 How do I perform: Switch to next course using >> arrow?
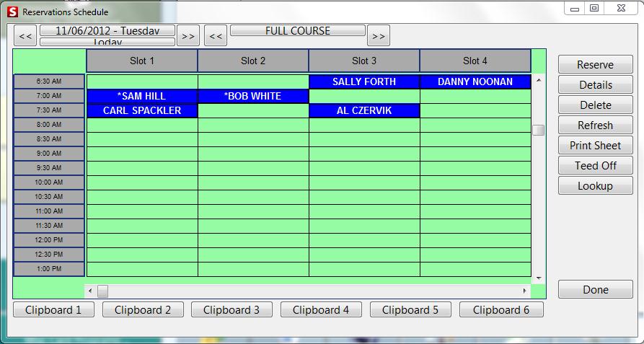coord(379,35)
